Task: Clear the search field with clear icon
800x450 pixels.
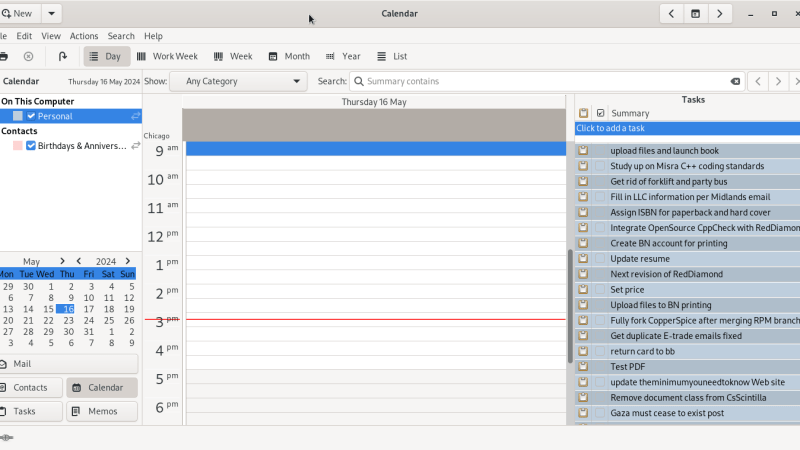Action: click(735, 82)
